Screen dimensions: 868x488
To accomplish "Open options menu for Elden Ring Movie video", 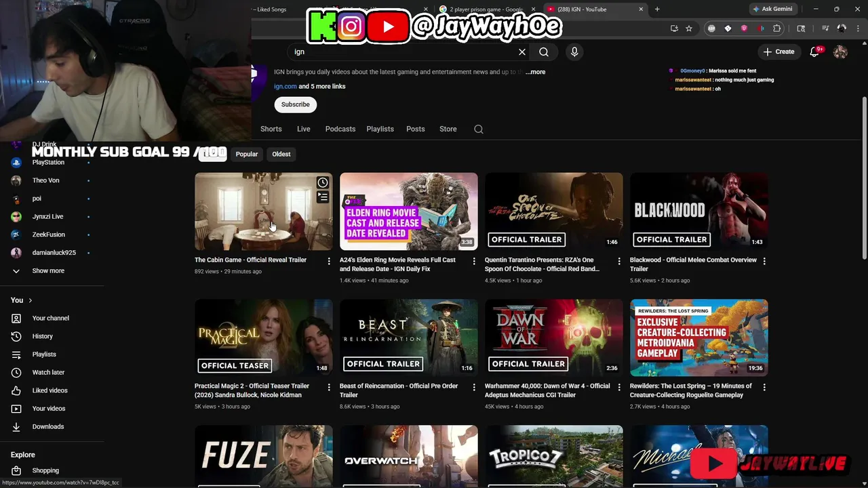I will pos(474,261).
